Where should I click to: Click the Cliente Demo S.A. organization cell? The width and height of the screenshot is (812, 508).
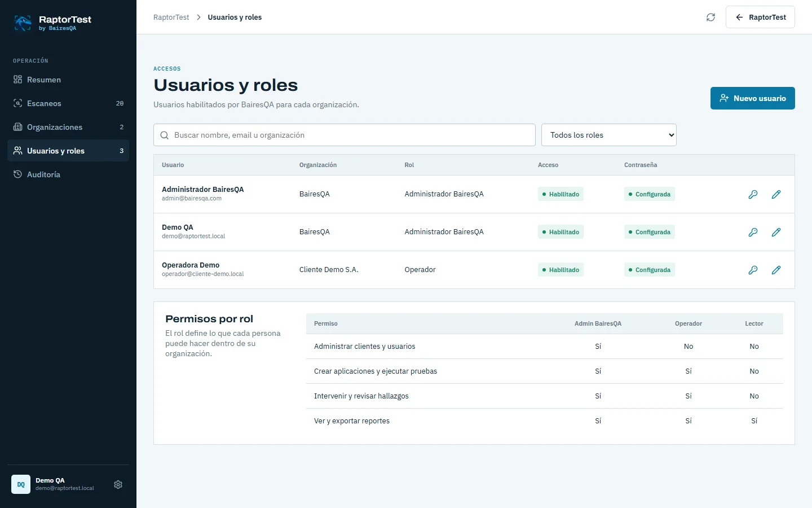(329, 270)
